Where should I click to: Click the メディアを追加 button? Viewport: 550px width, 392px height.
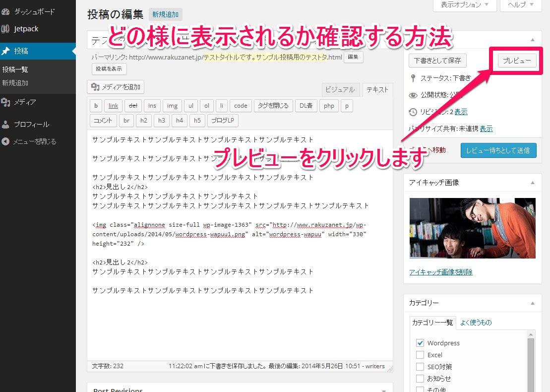click(x=116, y=87)
